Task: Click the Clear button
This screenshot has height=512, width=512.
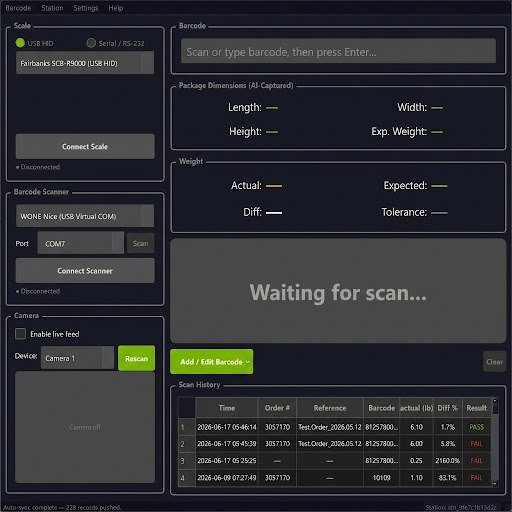Action: [494, 362]
